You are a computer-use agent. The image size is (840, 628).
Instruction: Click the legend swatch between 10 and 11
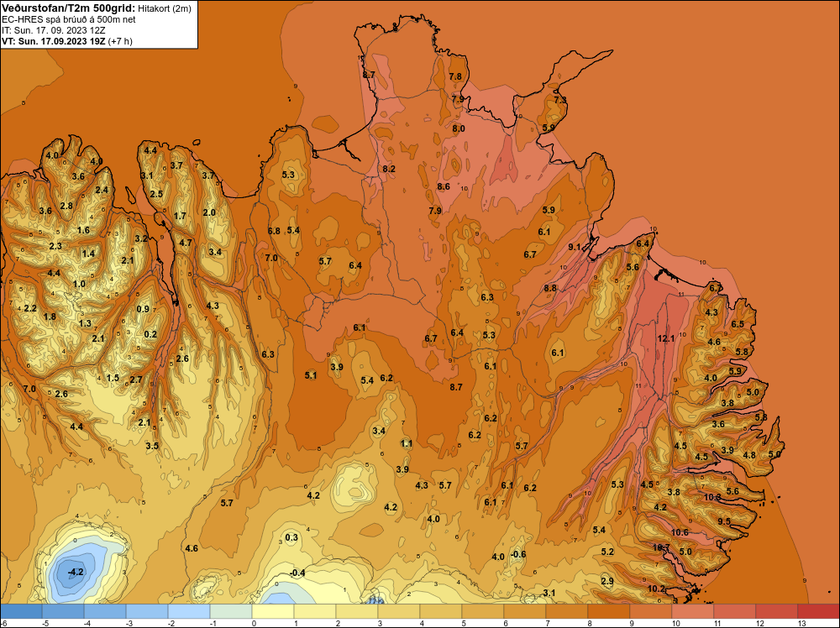point(693,611)
